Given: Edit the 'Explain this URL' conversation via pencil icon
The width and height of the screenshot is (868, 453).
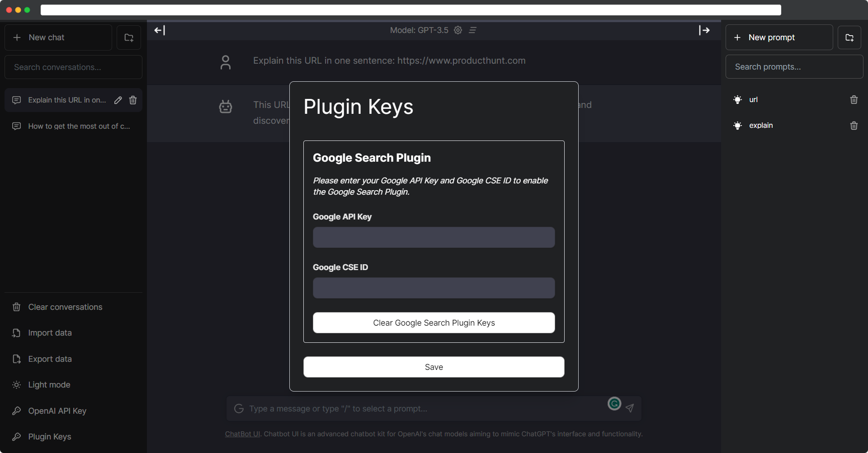Looking at the screenshot, I should 118,100.
